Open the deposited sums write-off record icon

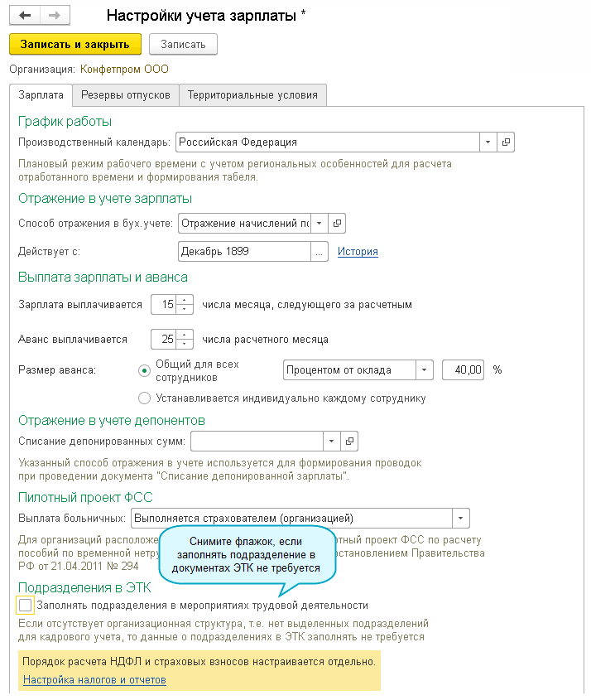pos(349,441)
